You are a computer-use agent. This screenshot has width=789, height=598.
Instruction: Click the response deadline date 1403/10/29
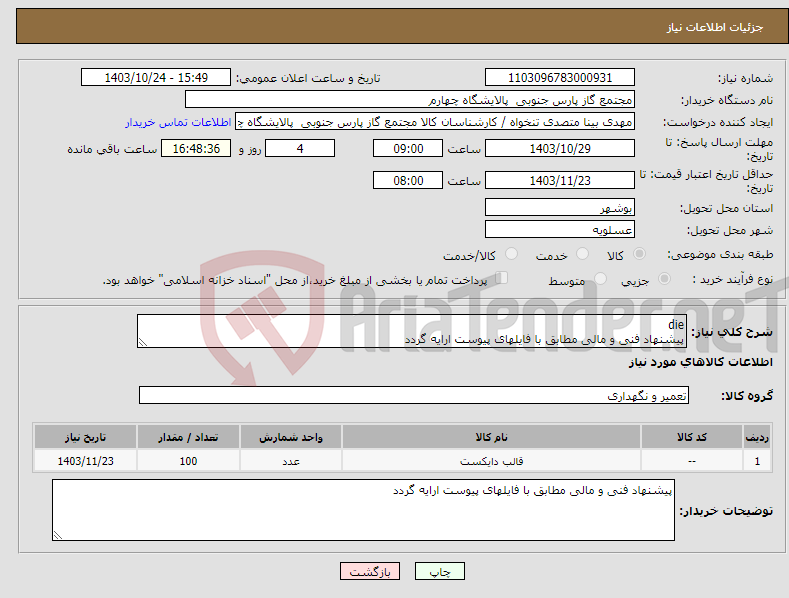click(560, 148)
